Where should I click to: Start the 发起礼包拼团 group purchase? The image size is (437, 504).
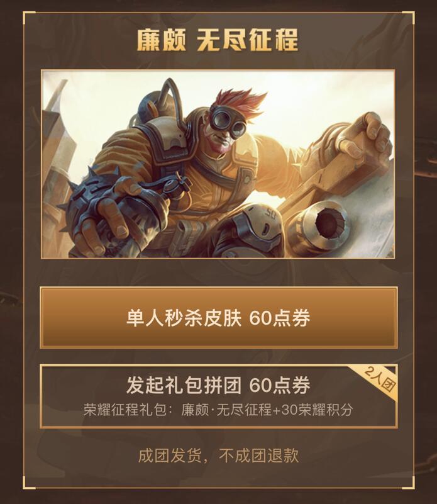219,396
